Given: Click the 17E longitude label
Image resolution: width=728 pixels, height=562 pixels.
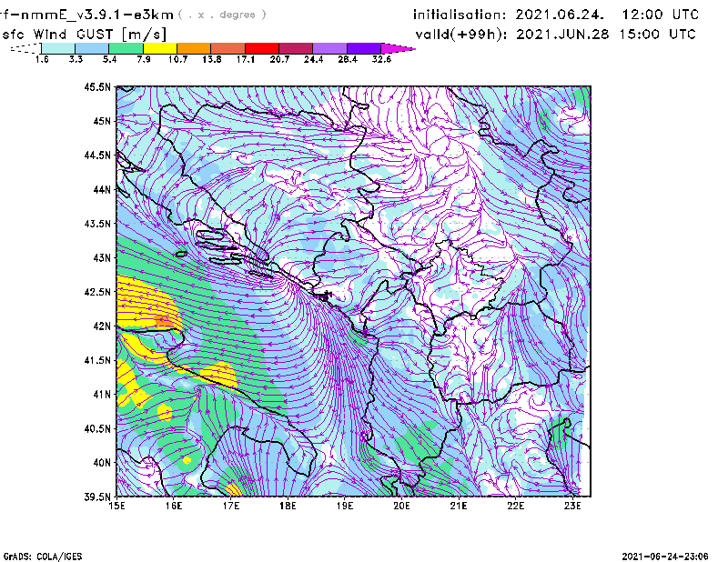Looking at the screenshot, I should click(231, 506).
